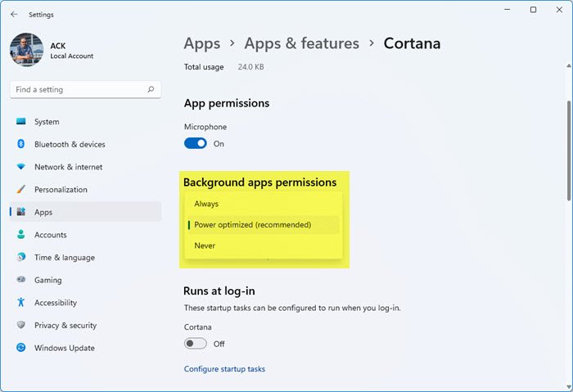Open Network & internet via its wifi icon
This screenshot has height=392, width=573.
coord(21,167)
